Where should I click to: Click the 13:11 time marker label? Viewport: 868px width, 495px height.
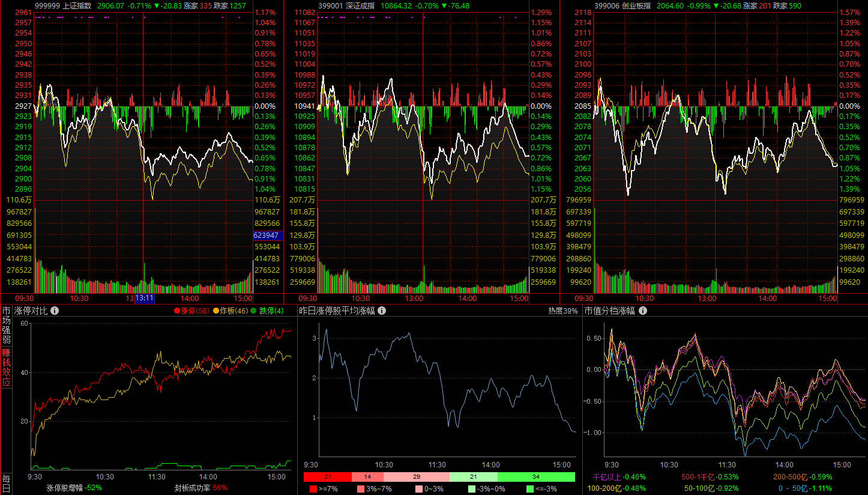[145, 299]
